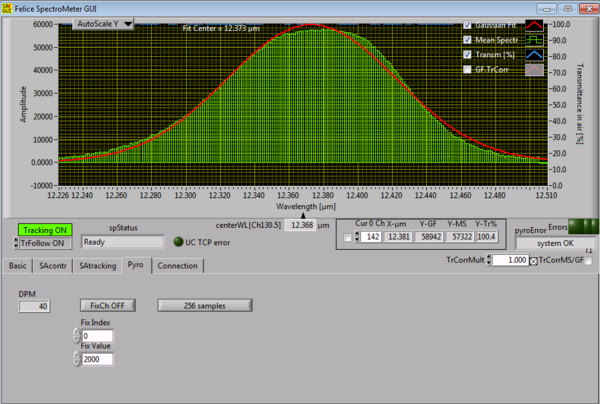The image size is (600, 404).
Task: Click the app icon in title bar
Action: tap(7, 7)
